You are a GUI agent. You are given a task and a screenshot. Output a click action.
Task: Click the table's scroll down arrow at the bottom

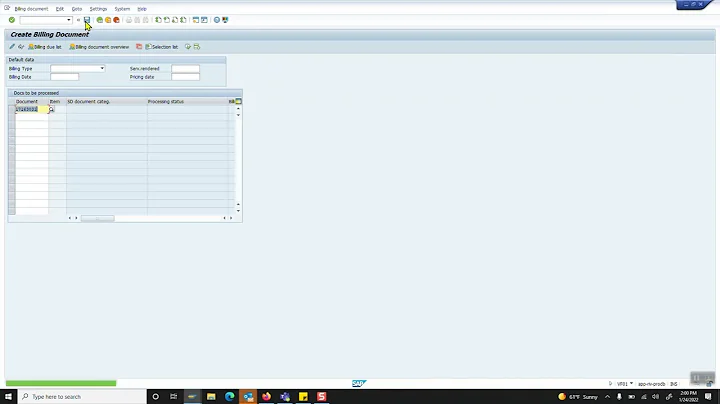click(238, 211)
